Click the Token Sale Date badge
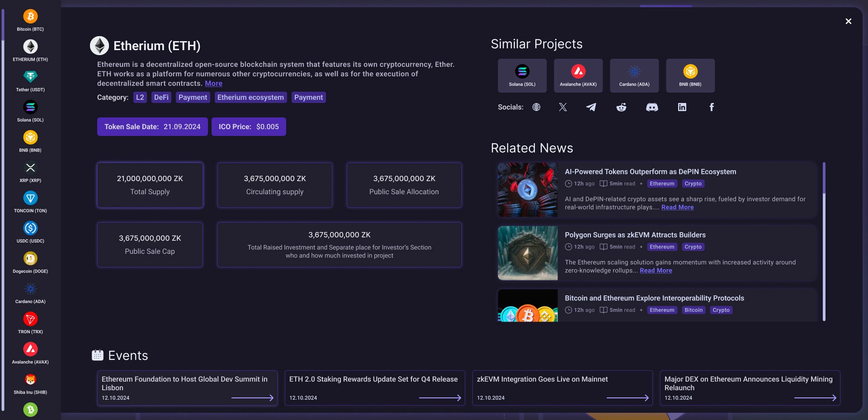This screenshot has height=420, width=868. [152, 127]
